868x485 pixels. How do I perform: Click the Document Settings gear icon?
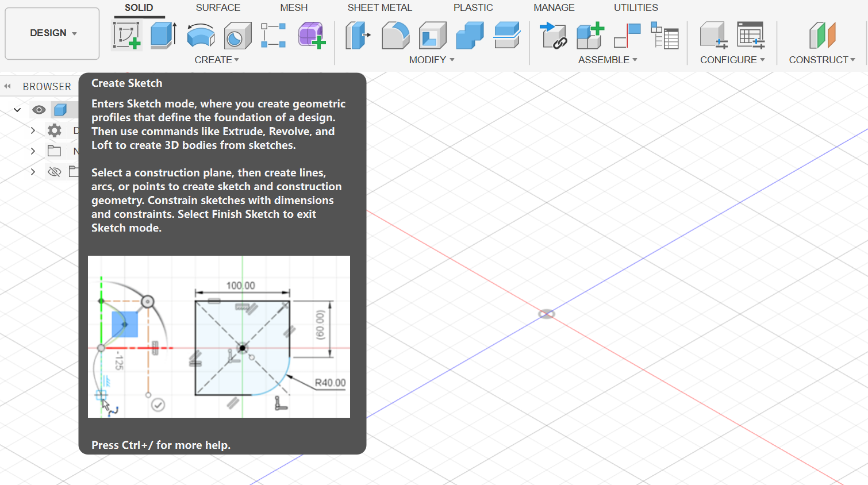click(x=54, y=130)
